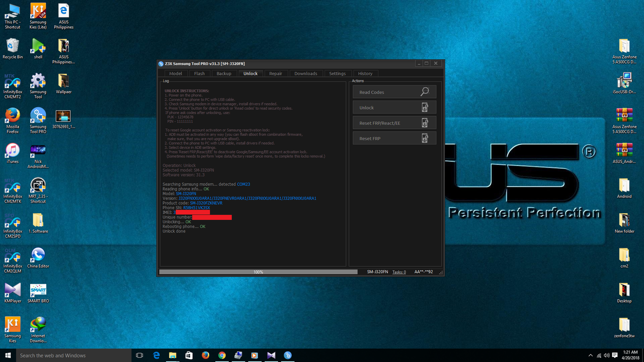This screenshot has width=644, height=362.
Task: Click the Phone SN value R58H51VK3SX
Action: 197,208
